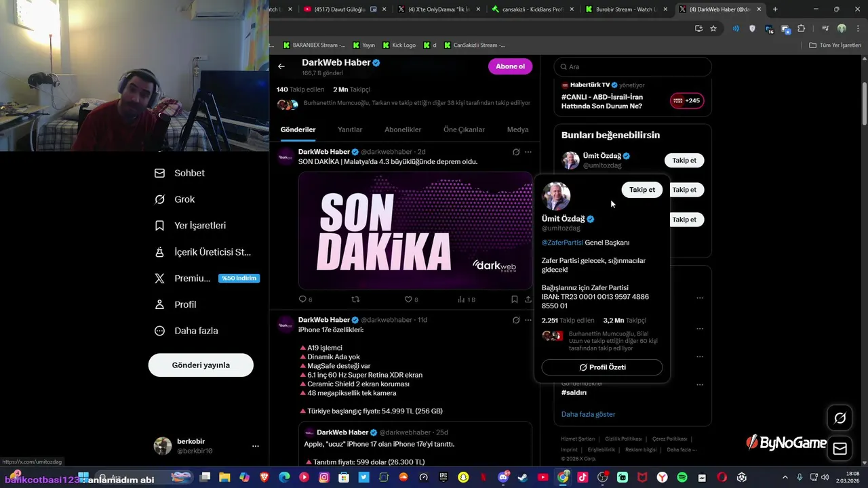Switch to the Yanıtlar tab
This screenshot has width=868, height=488.
click(350, 129)
